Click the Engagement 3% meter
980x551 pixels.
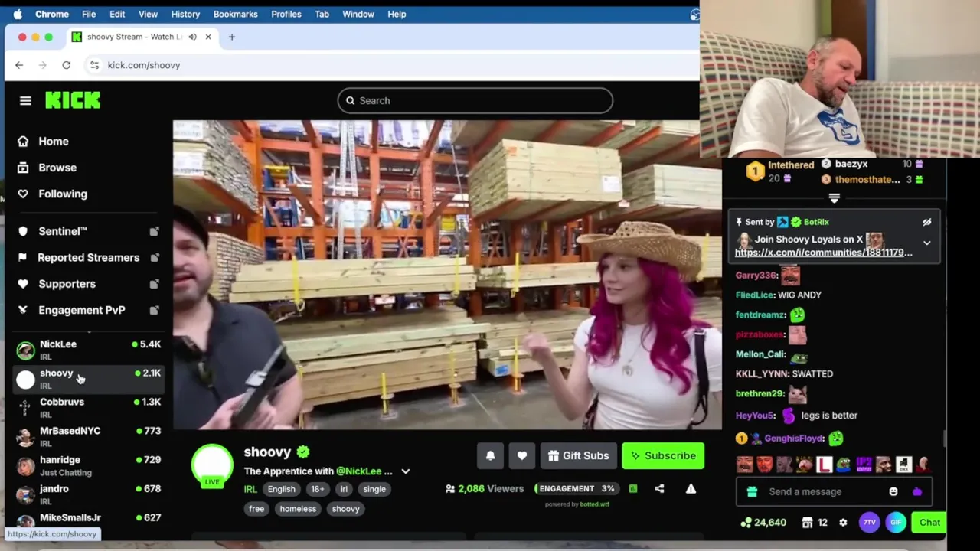577,488
